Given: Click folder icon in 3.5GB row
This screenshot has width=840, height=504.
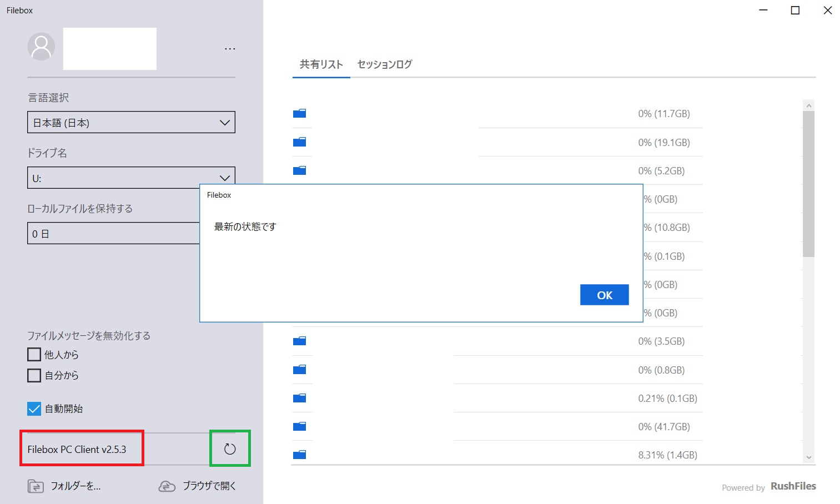Looking at the screenshot, I should tap(300, 341).
